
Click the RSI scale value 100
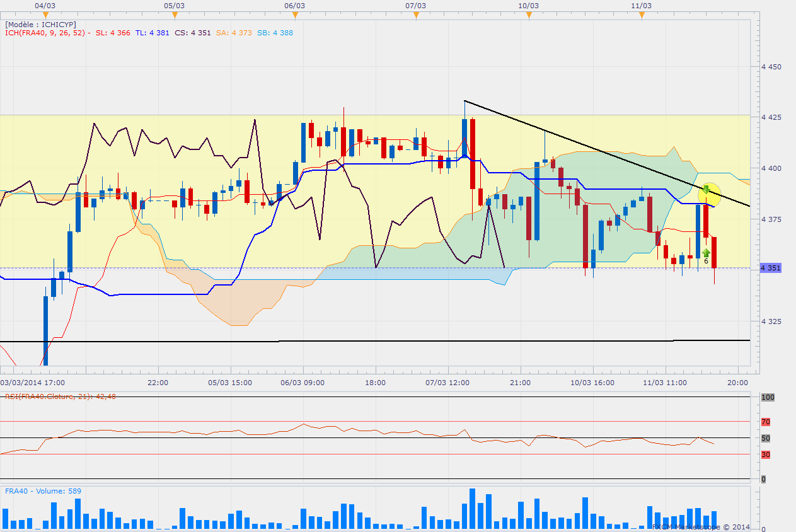tap(767, 398)
